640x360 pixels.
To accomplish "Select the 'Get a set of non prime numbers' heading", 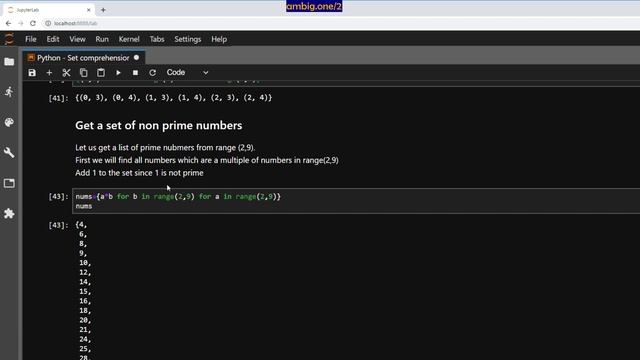I will (x=158, y=126).
